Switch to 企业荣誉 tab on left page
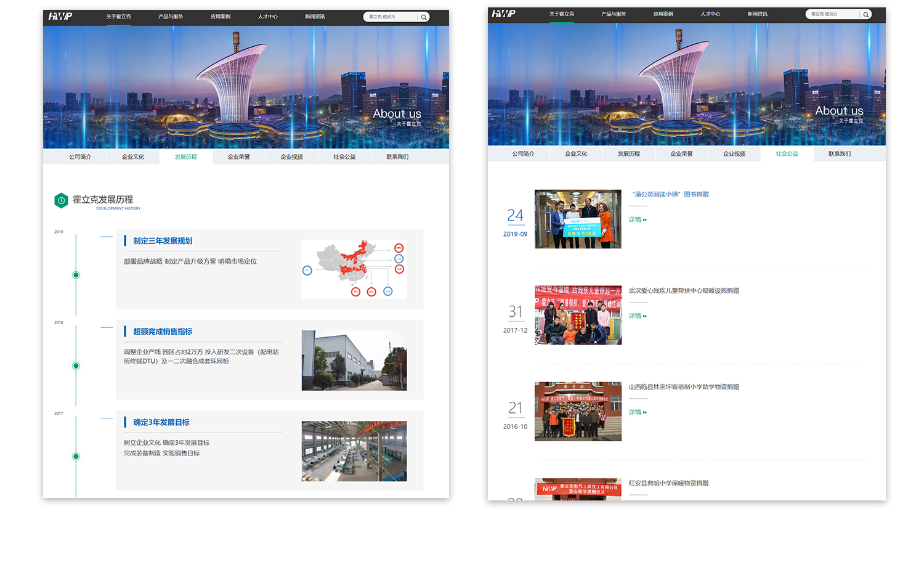Image resolution: width=924 pixels, height=567 pixels. [x=239, y=157]
